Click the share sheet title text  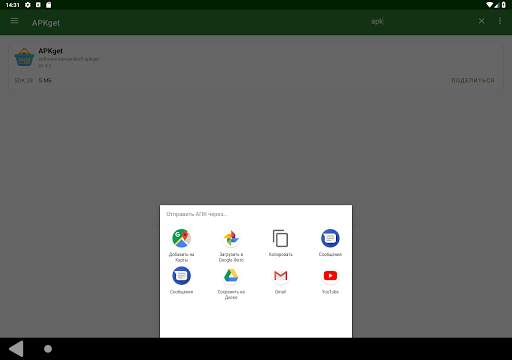196,214
